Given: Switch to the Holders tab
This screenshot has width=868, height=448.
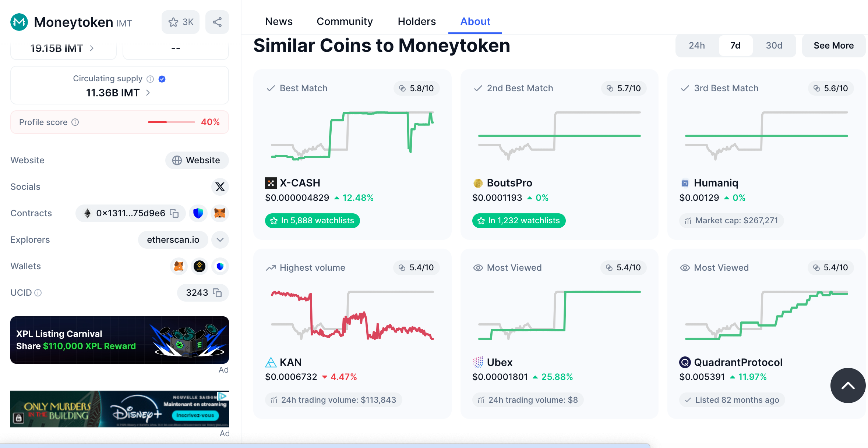Looking at the screenshot, I should [x=417, y=21].
